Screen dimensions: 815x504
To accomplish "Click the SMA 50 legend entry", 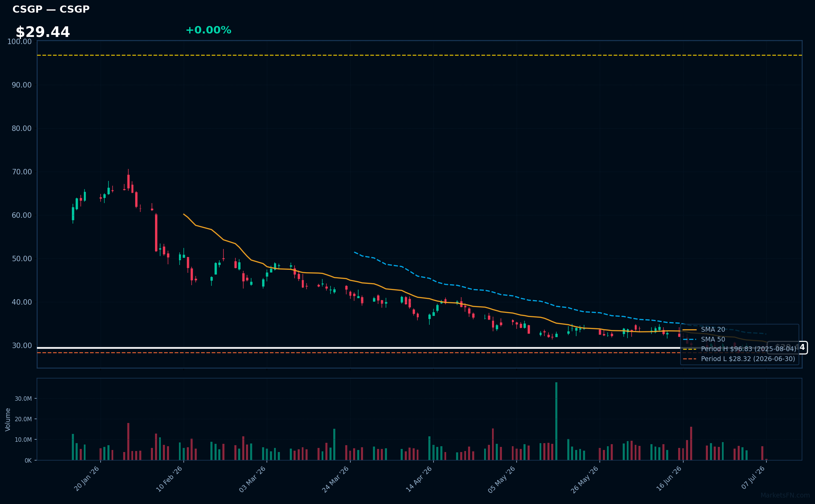I will pos(704,340).
